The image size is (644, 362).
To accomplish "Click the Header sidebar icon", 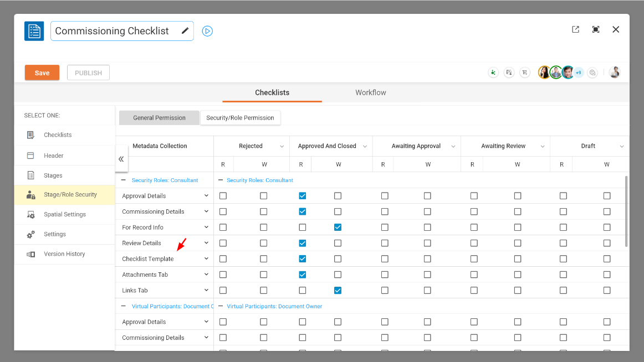I will tap(31, 156).
